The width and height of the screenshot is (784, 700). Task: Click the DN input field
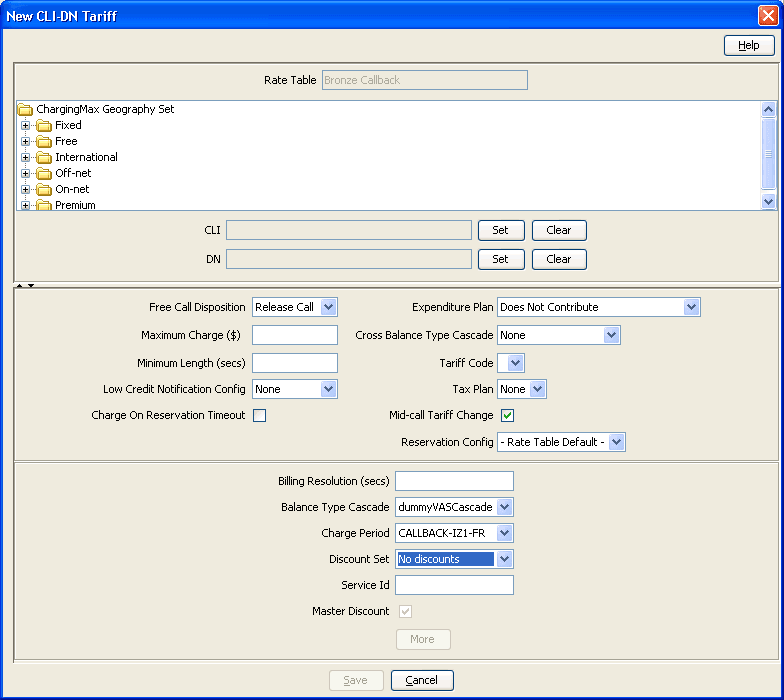tap(349, 260)
